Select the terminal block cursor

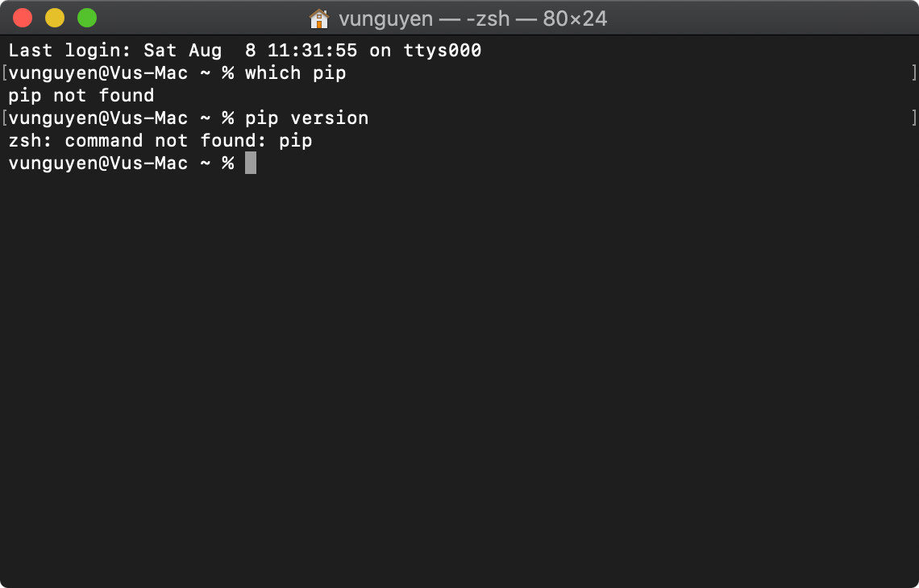click(x=250, y=163)
